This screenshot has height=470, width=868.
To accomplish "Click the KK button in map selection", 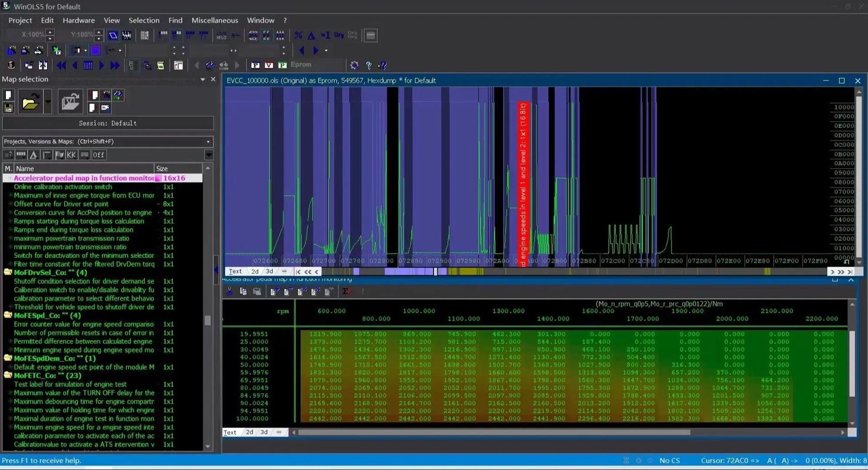I will (x=72, y=155).
